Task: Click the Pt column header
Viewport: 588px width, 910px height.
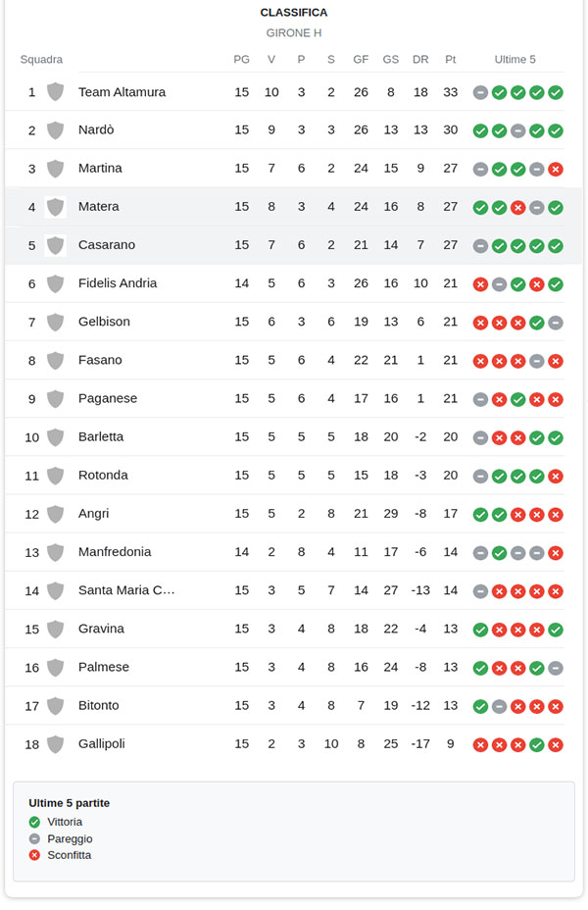Action: click(x=451, y=59)
